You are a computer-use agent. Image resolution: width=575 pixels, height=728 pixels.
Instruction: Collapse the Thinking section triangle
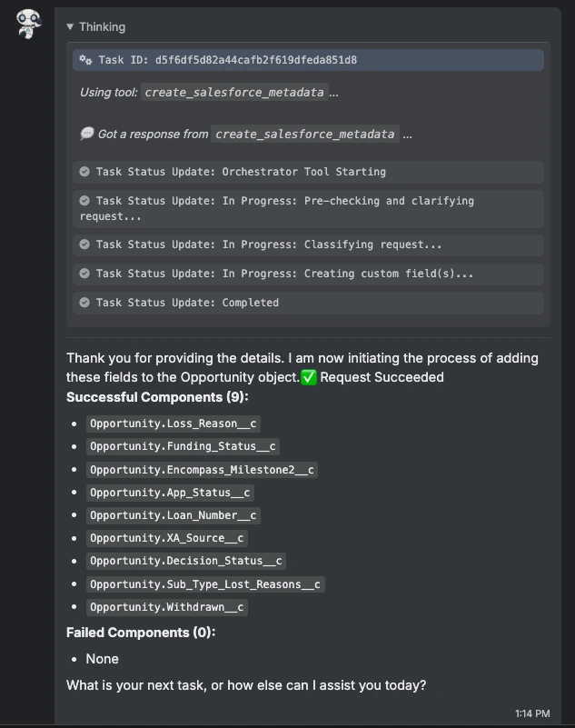point(70,27)
